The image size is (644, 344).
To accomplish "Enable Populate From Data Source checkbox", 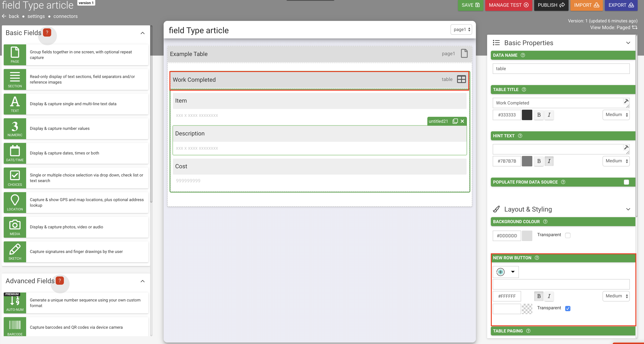I will 626,182.
